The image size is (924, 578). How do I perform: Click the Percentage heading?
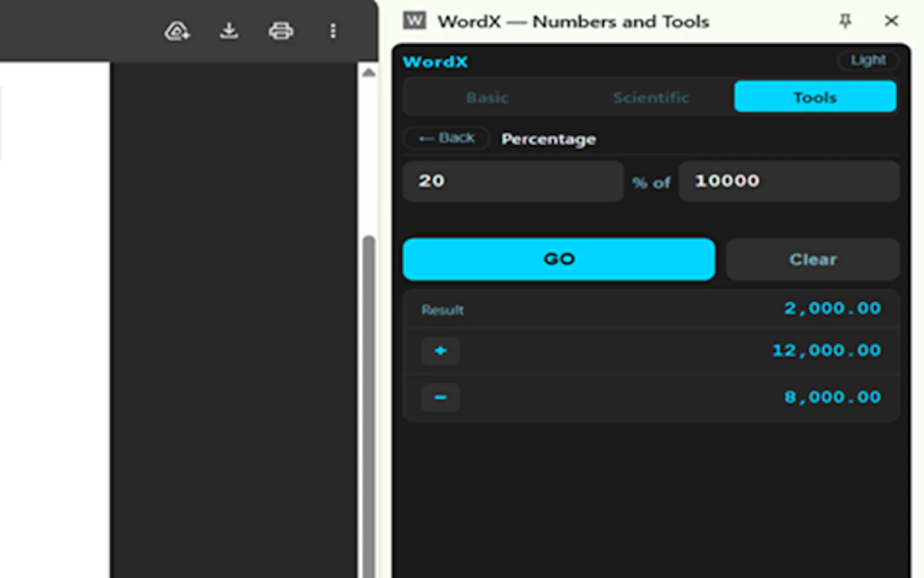(549, 139)
